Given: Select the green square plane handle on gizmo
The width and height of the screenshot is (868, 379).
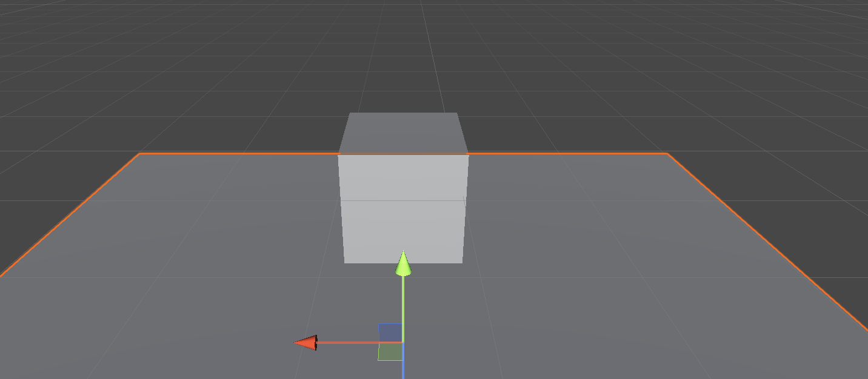Looking at the screenshot, I should 390,352.
